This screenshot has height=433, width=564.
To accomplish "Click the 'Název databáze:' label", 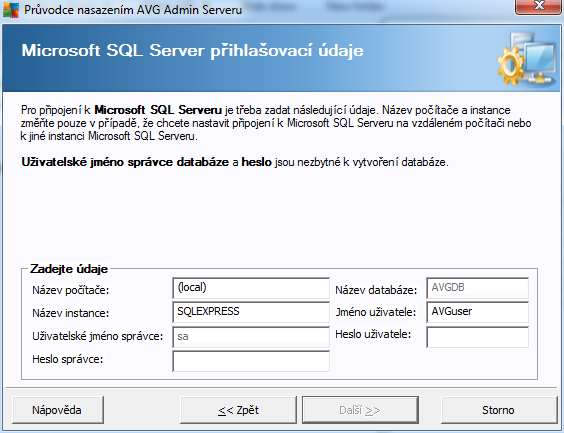I will coord(376,290).
